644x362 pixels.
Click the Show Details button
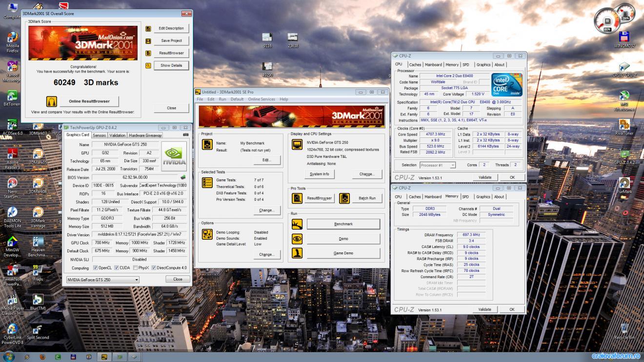coord(171,65)
